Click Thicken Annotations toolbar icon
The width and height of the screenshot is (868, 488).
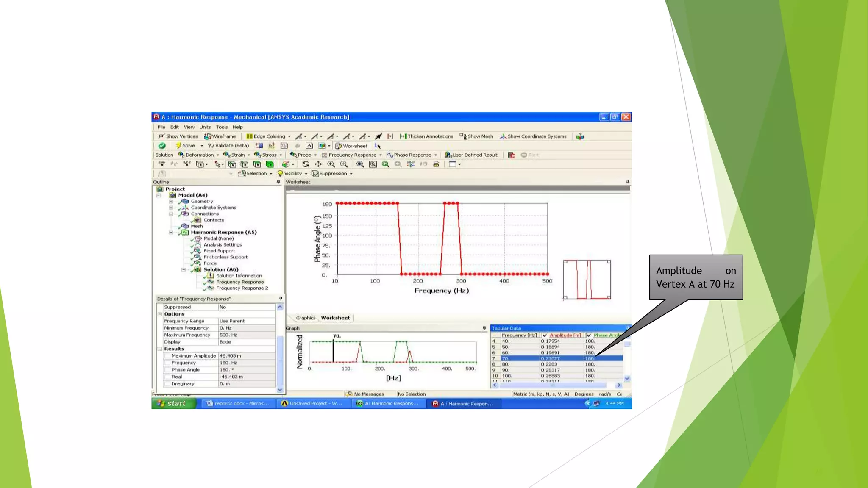tap(403, 136)
